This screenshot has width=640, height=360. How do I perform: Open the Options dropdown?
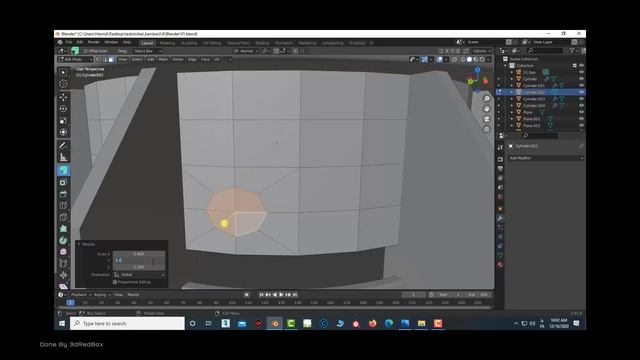(x=481, y=51)
